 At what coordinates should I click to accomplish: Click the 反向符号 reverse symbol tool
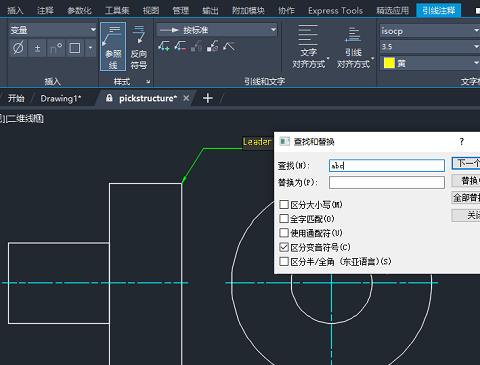click(x=139, y=46)
